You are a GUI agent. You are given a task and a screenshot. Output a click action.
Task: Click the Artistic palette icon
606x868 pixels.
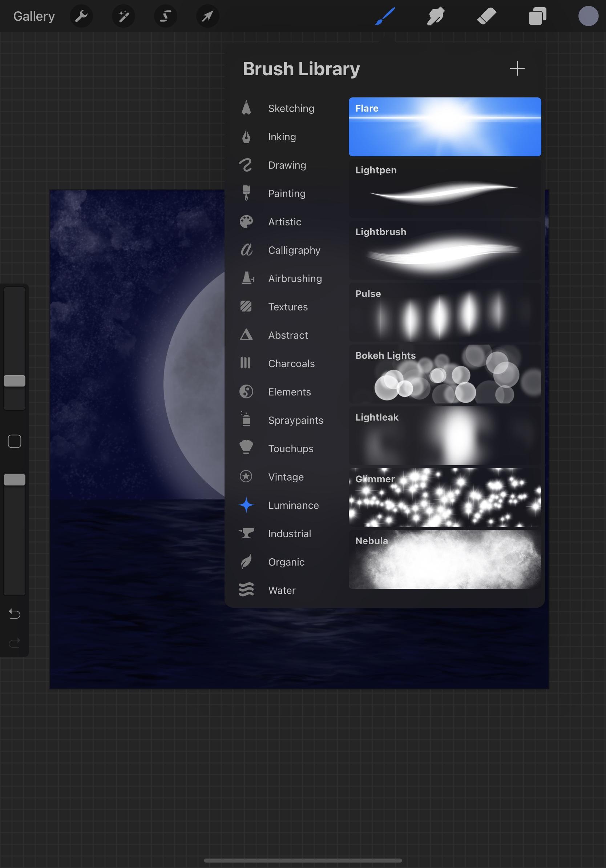[x=246, y=221]
